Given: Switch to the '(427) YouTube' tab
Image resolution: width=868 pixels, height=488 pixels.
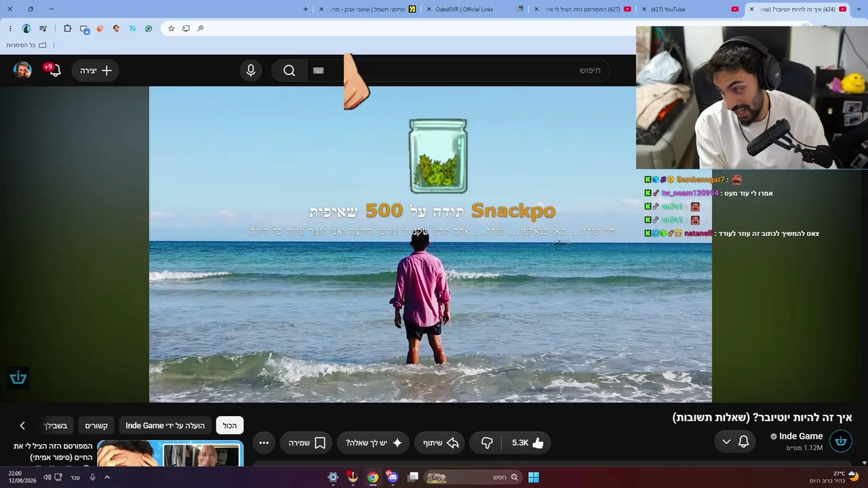Looking at the screenshot, I should (689, 9).
